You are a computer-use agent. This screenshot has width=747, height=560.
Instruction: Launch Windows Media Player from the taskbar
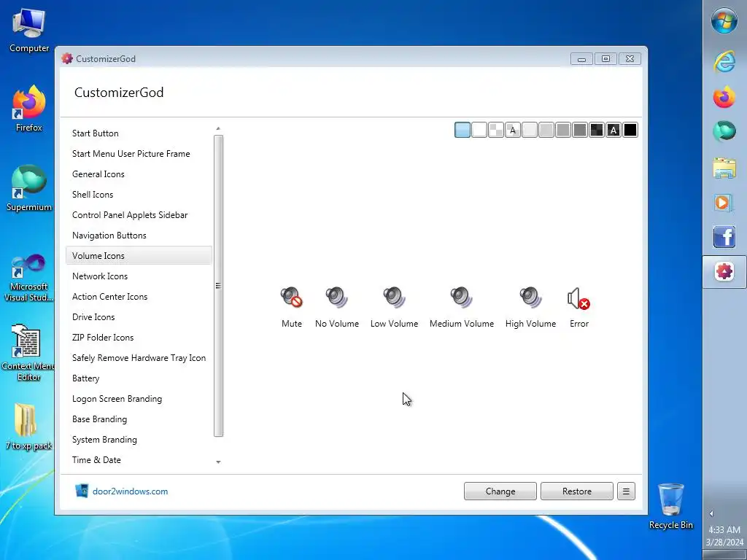point(724,203)
